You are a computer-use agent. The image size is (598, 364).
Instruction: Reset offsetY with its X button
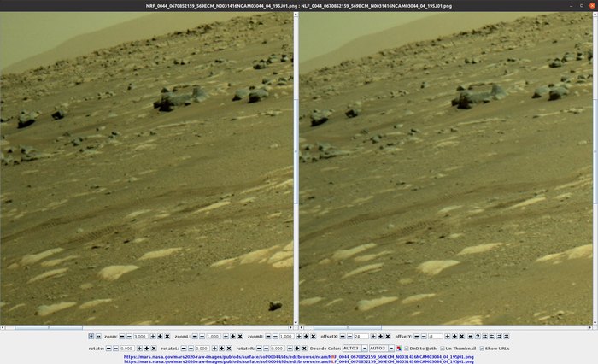click(462, 337)
